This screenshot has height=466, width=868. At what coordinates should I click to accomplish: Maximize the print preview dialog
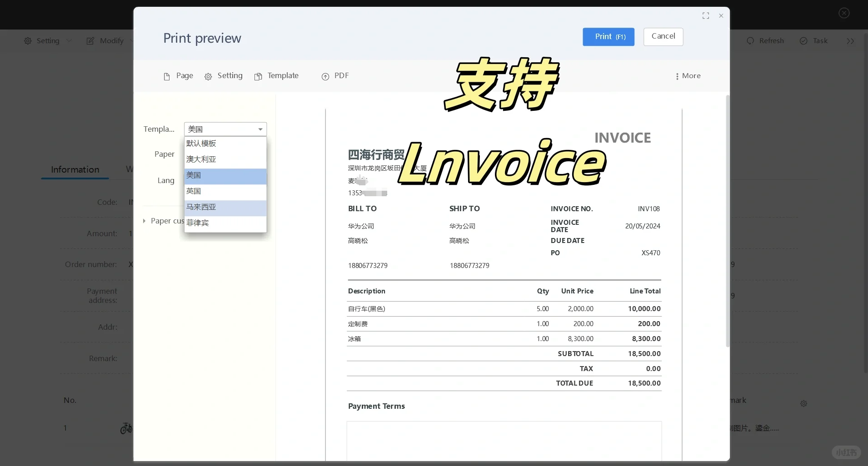coord(706,16)
